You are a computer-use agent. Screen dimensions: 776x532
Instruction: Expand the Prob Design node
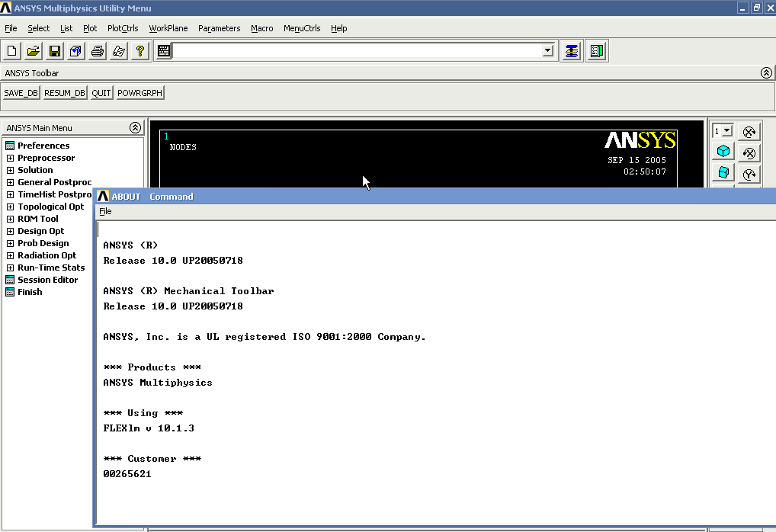pos(10,243)
